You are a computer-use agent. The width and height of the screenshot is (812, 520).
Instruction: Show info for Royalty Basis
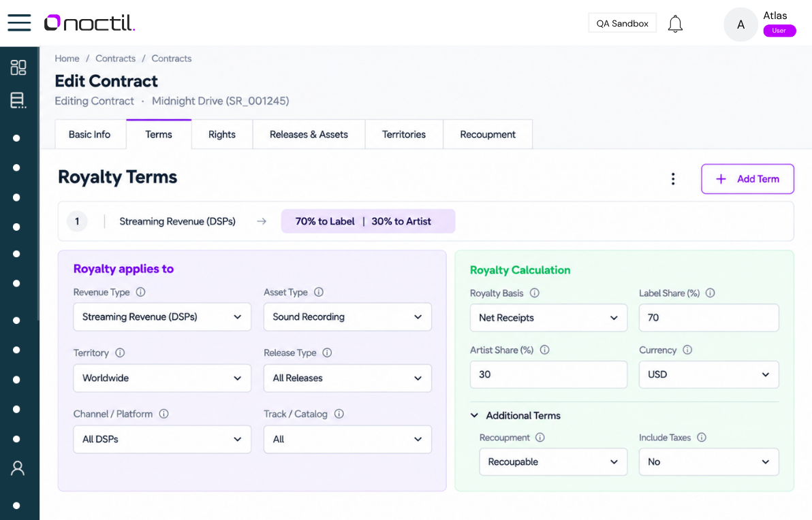tap(535, 293)
